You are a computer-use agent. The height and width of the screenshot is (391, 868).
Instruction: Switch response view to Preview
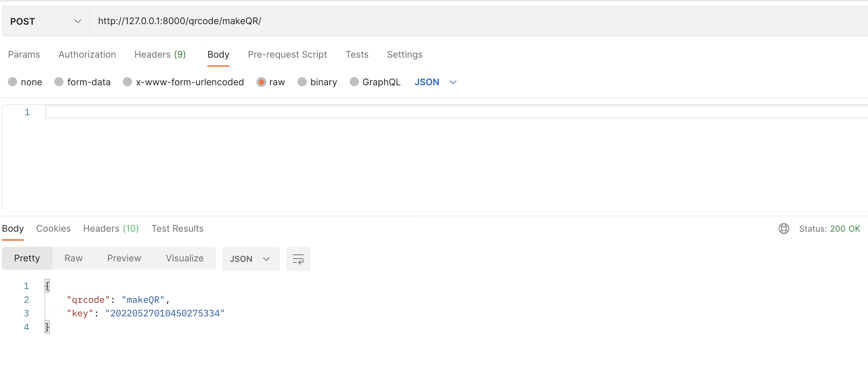tap(124, 258)
